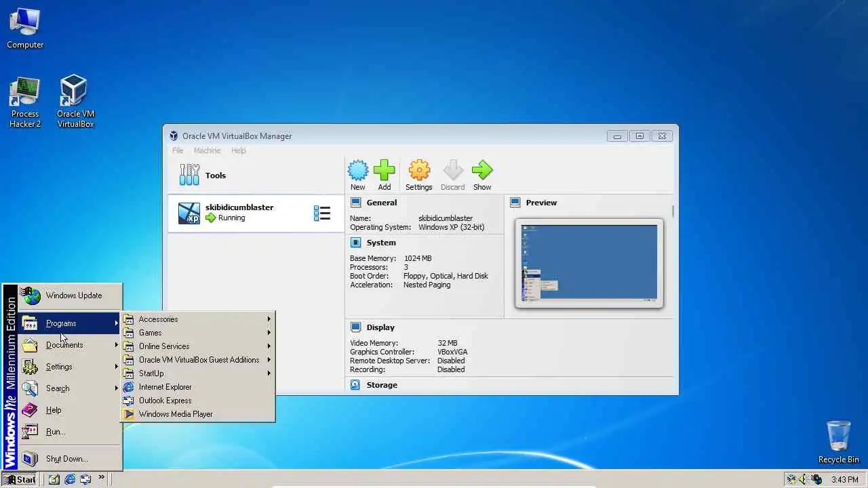
Task: Expand the StartUp program folder
Action: (198, 373)
